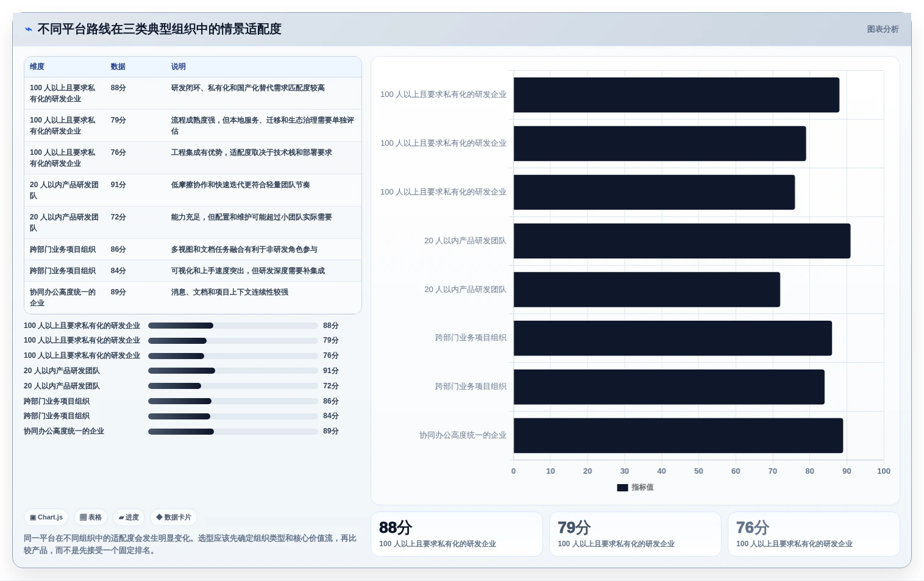Viewport: 924px width, 581px height.
Task: Click the progress bar labeled 91分
Action: 233,371
